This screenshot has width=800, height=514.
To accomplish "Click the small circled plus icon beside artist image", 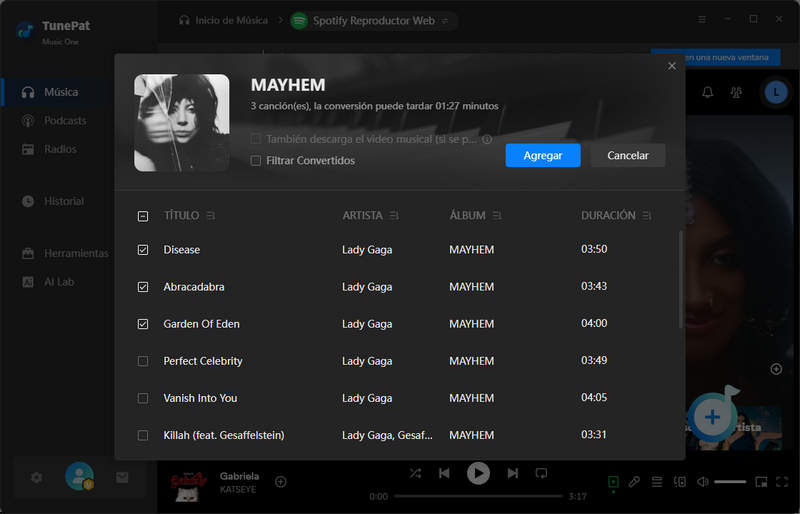I will click(776, 369).
